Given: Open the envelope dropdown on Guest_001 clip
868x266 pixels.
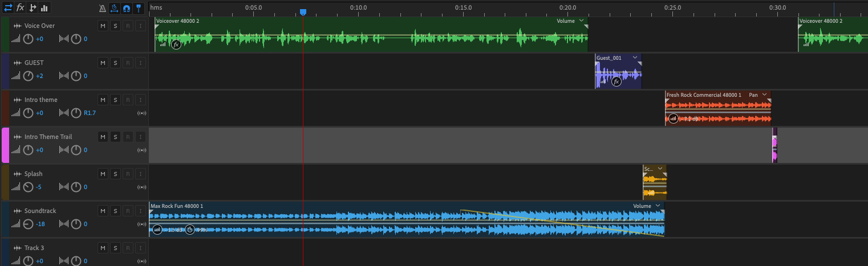Looking at the screenshot, I should 635,58.
